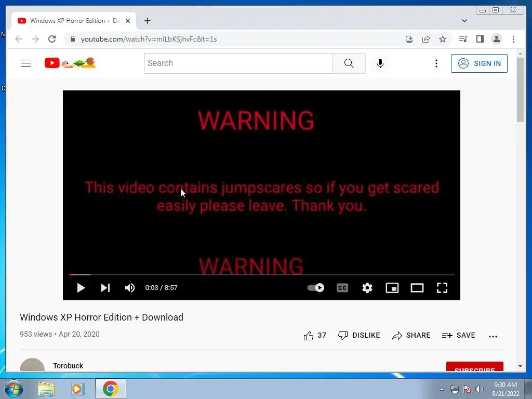The width and height of the screenshot is (532, 399).
Task: Click the address bar URL
Action: [x=149, y=39]
